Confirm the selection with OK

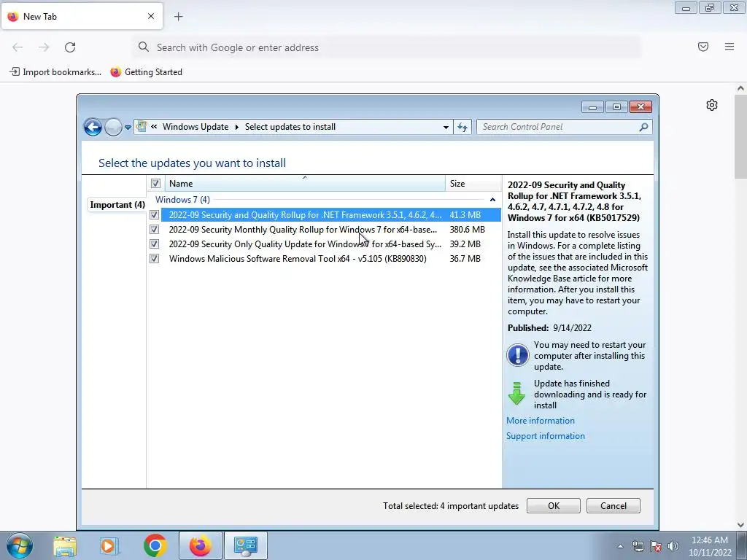(x=554, y=506)
